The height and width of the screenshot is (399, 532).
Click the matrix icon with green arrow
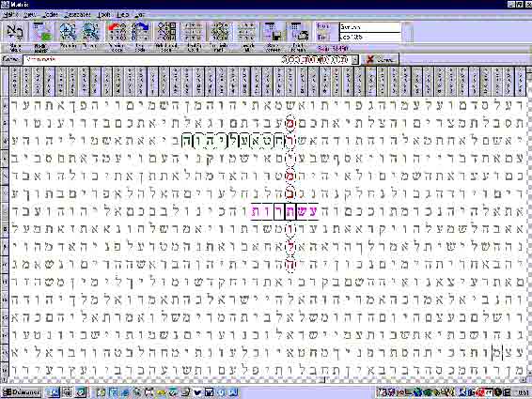41,32
